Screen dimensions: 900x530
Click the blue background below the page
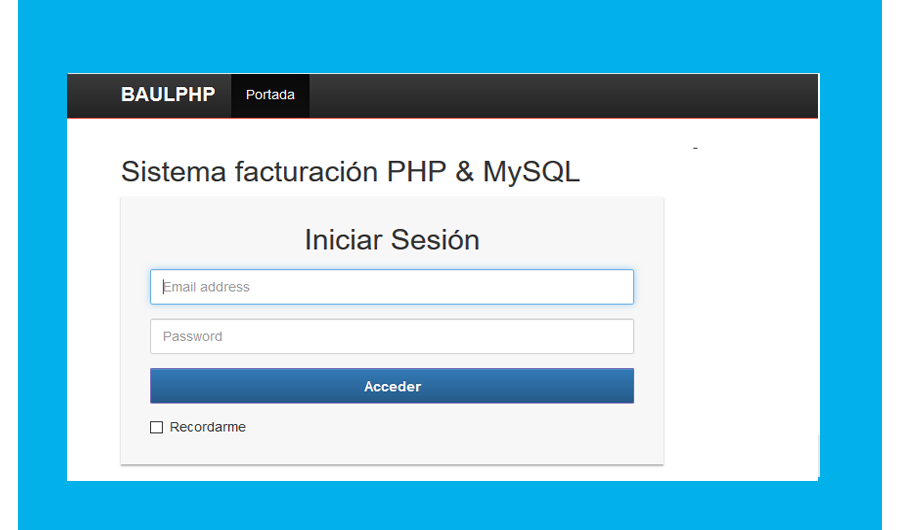(x=450, y=506)
